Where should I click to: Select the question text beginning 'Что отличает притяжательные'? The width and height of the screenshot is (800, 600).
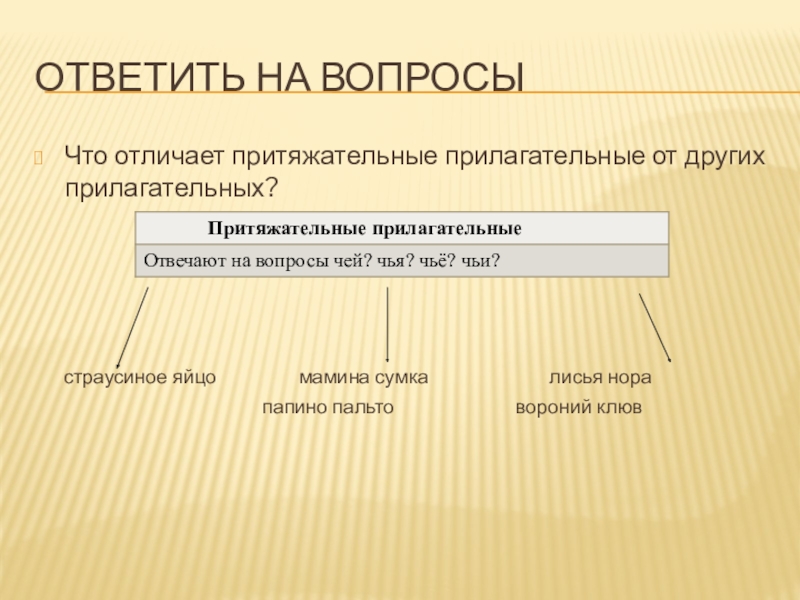415,172
